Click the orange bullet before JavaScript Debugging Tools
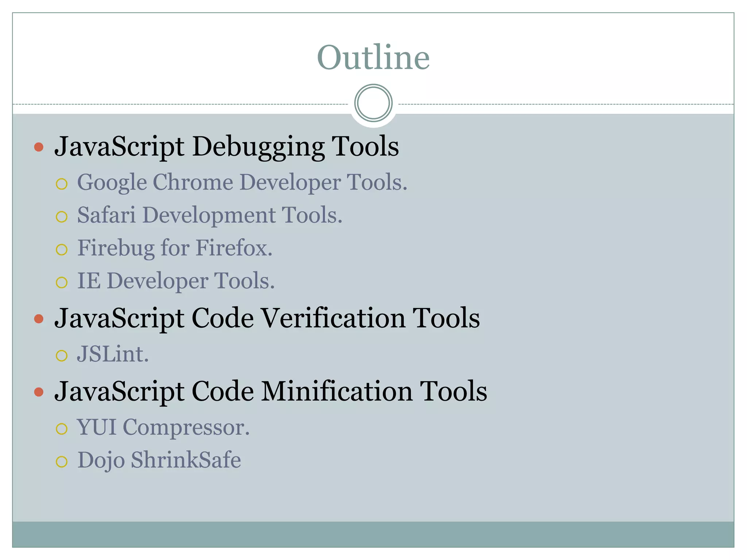 pyautogui.click(x=39, y=147)
